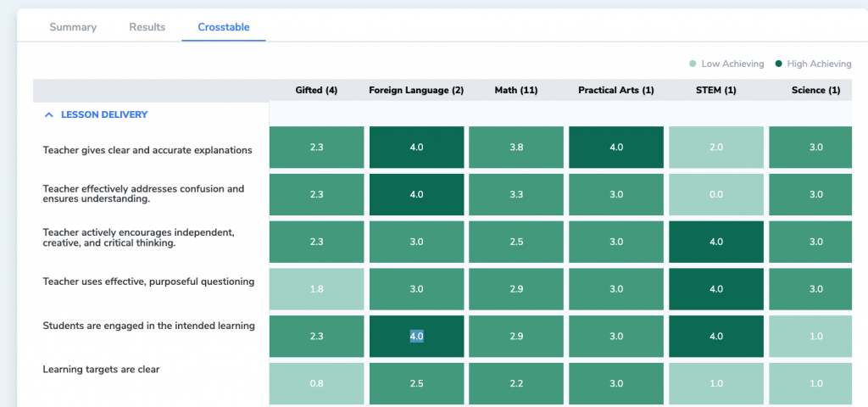Click STEM 0.0 addresses confusion cell
This screenshot has height=407, width=868.
pyautogui.click(x=716, y=194)
